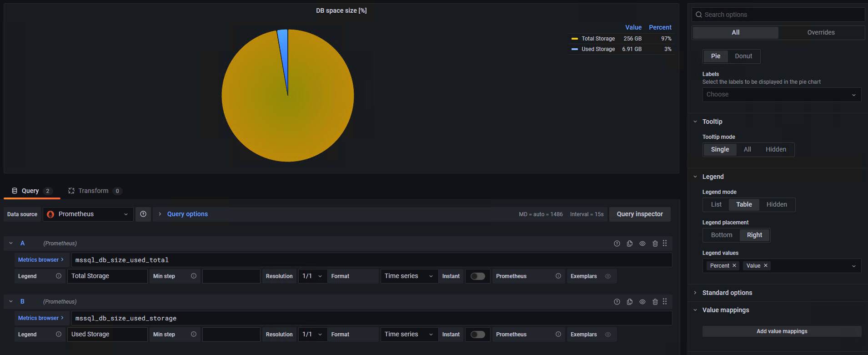Open Resolution dropdown in query B
This screenshot has height=355, width=868.
coord(312,335)
